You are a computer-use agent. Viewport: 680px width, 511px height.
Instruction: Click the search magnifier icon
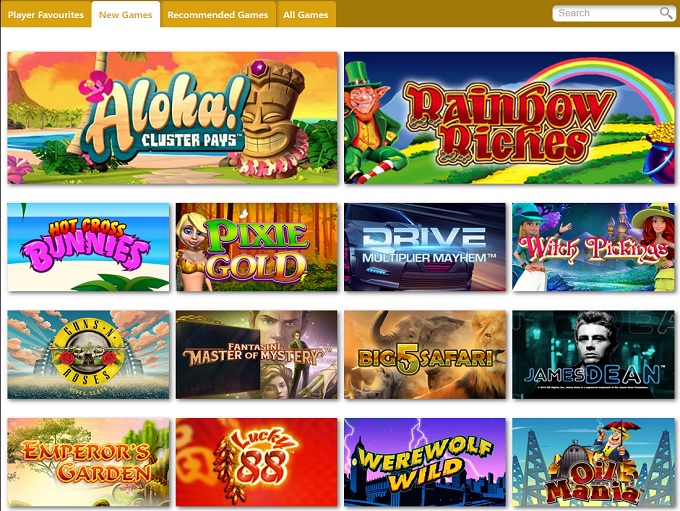666,13
